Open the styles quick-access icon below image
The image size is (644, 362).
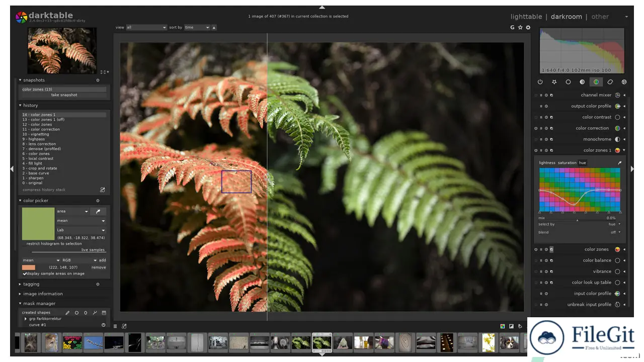point(124,326)
